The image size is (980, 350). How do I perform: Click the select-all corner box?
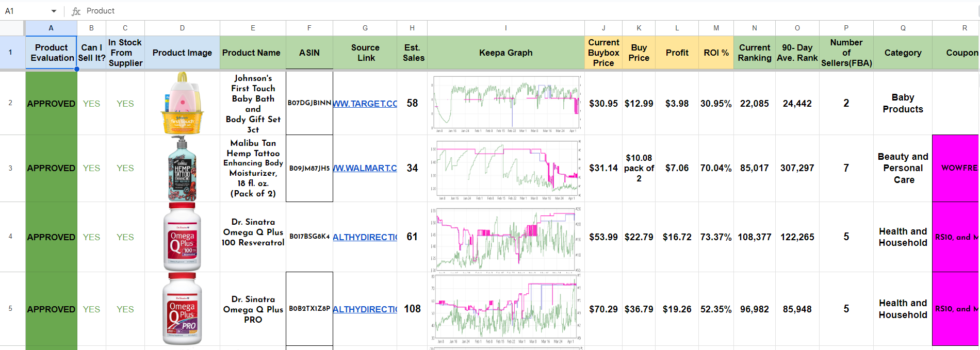pyautogui.click(x=12, y=28)
